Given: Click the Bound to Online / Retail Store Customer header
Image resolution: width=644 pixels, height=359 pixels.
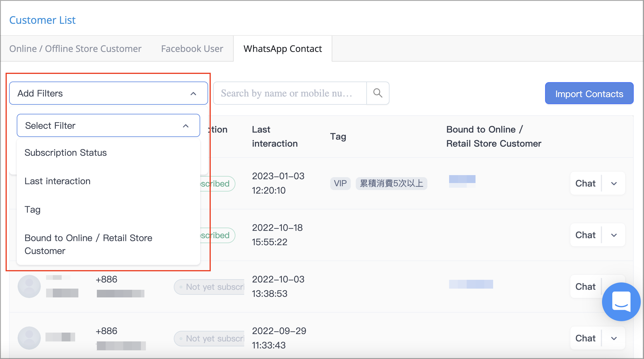Looking at the screenshot, I should click(x=494, y=137).
